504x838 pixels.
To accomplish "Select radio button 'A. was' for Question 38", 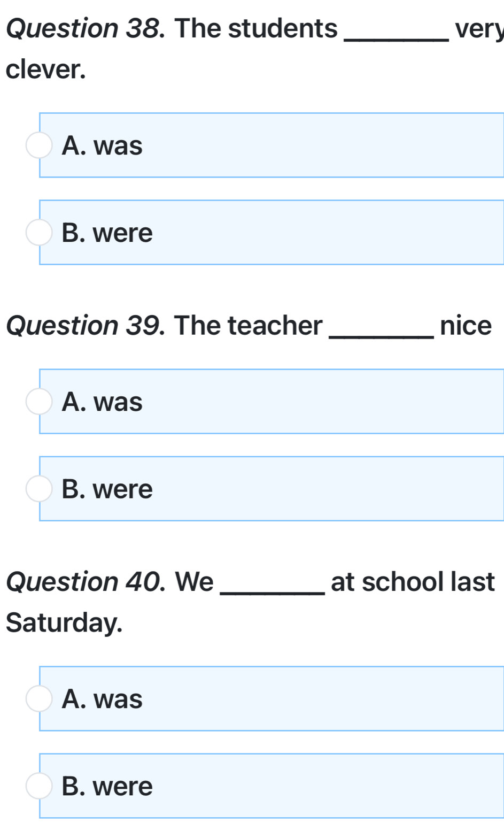I will pyautogui.click(x=39, y=145).
